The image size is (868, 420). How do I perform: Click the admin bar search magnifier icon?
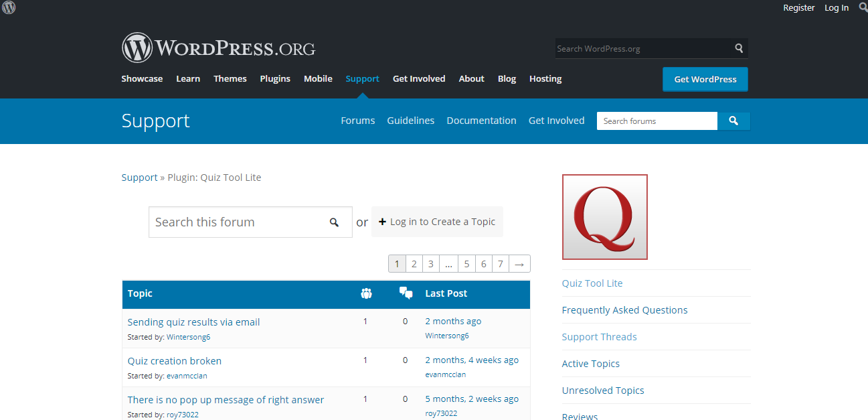(863, 7)
